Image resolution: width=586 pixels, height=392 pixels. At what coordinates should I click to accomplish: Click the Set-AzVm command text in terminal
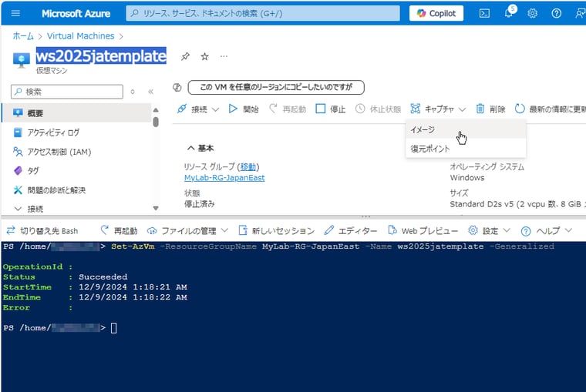[x=133, y=246]
